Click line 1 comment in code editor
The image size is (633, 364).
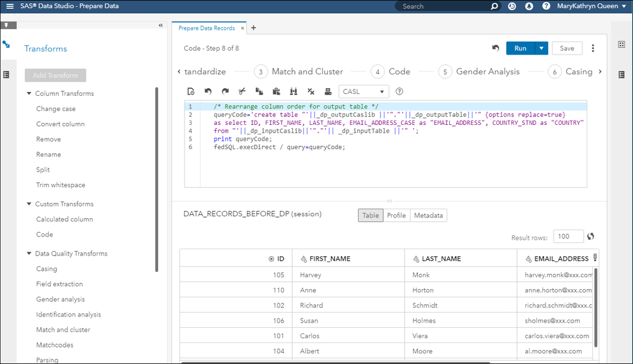[296, 107]
